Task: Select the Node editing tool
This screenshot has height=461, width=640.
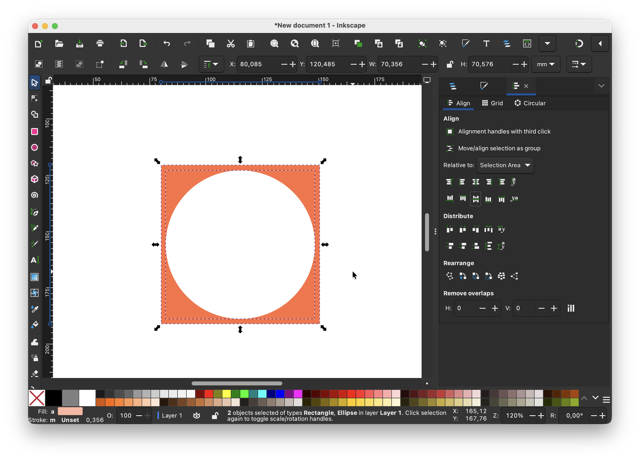Action: [35, 98]
